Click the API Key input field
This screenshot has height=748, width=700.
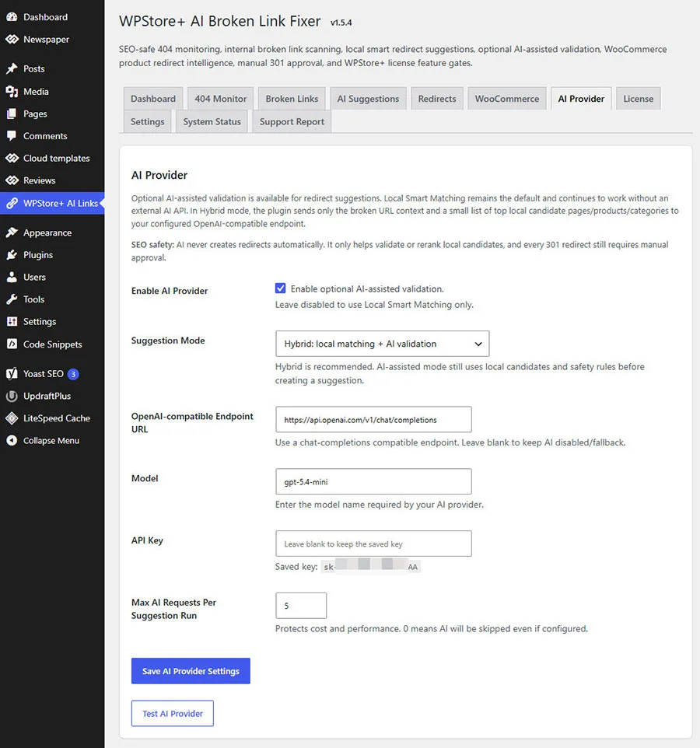point(373,544)
